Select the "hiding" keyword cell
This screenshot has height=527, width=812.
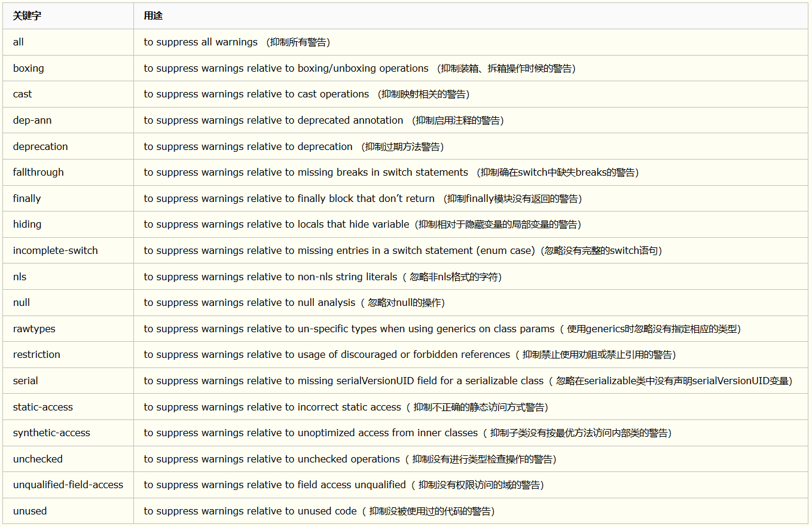tap(28, 225)
